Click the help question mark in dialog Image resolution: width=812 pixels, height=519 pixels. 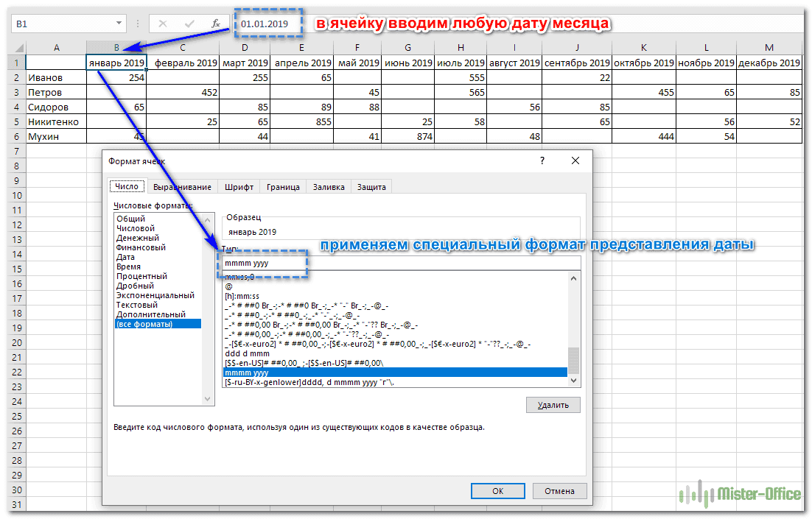542,160
